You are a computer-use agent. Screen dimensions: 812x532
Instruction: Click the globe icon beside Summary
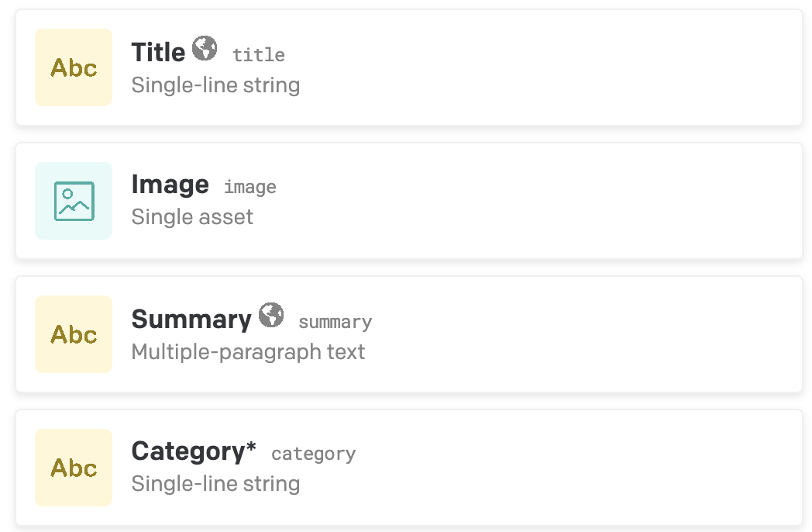[271, 316]
